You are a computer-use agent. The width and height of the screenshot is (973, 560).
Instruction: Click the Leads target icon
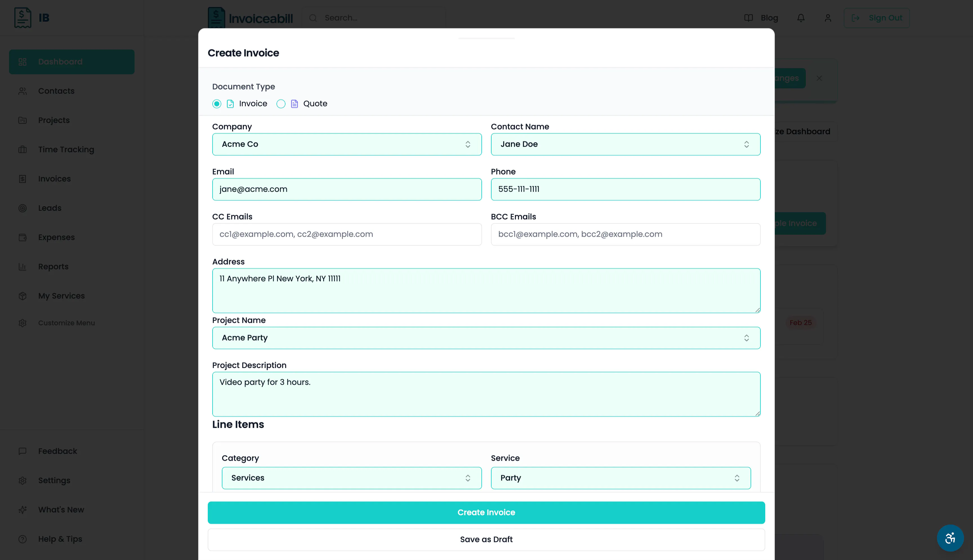[23, 208]
